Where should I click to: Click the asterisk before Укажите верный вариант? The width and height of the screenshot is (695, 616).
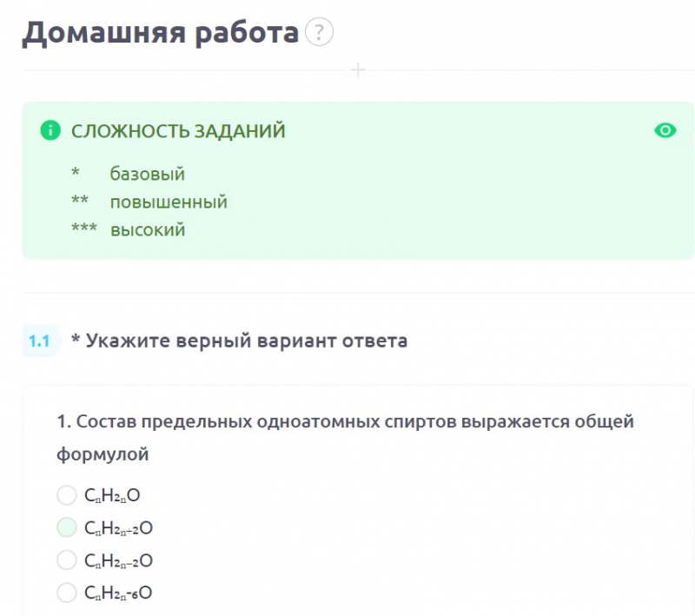[x=76, y=340]
